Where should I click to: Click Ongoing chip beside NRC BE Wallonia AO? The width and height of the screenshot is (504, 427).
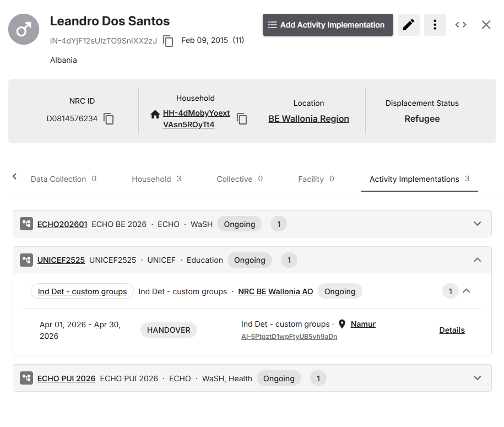point(340,291)
